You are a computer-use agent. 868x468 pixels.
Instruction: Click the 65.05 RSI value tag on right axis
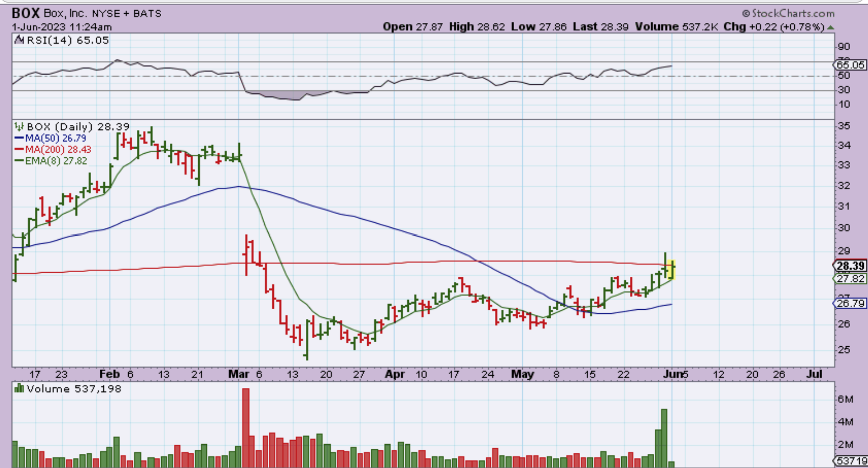[x=851, y=65]
